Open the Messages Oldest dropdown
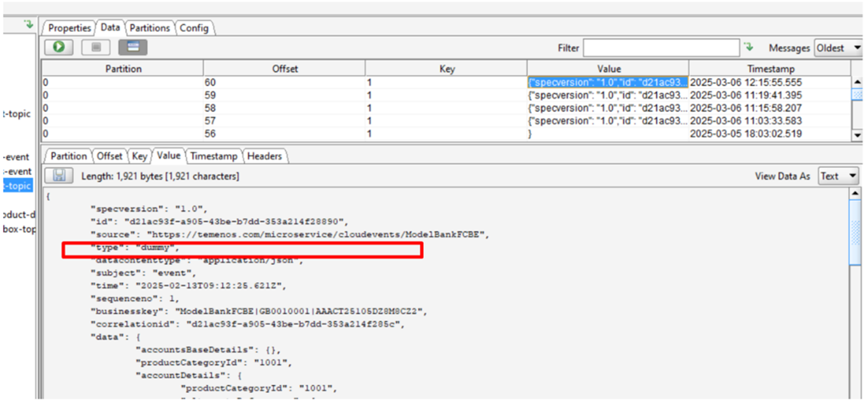Viewport: 868px width, 407px height. 838,48
